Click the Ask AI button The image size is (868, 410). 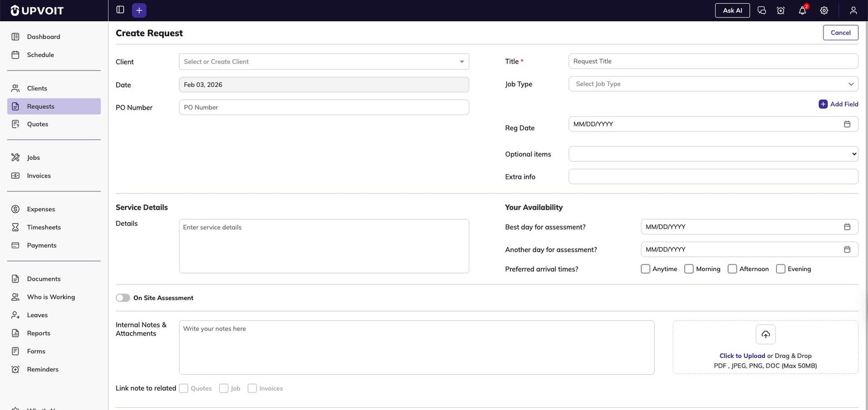tap(732, 10)
